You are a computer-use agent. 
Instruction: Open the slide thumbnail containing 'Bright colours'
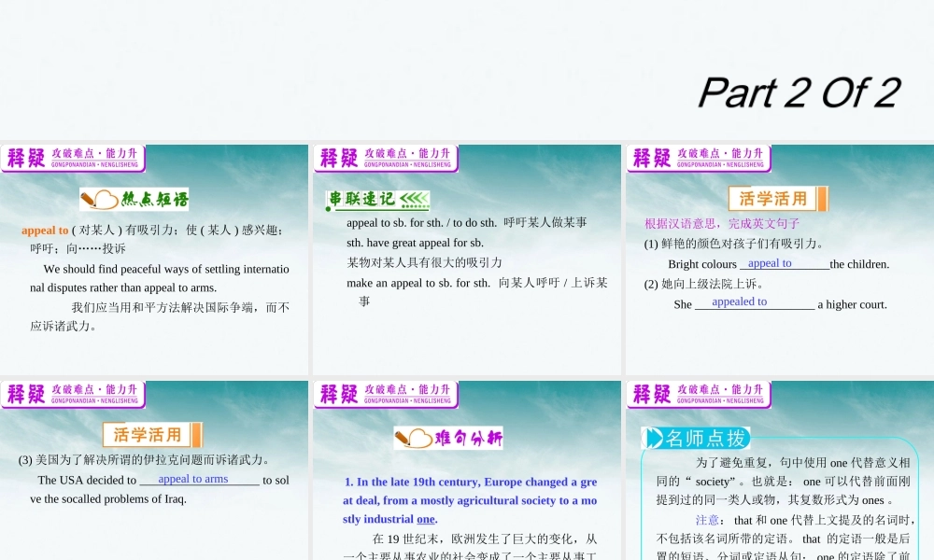(x=780, y=259)
